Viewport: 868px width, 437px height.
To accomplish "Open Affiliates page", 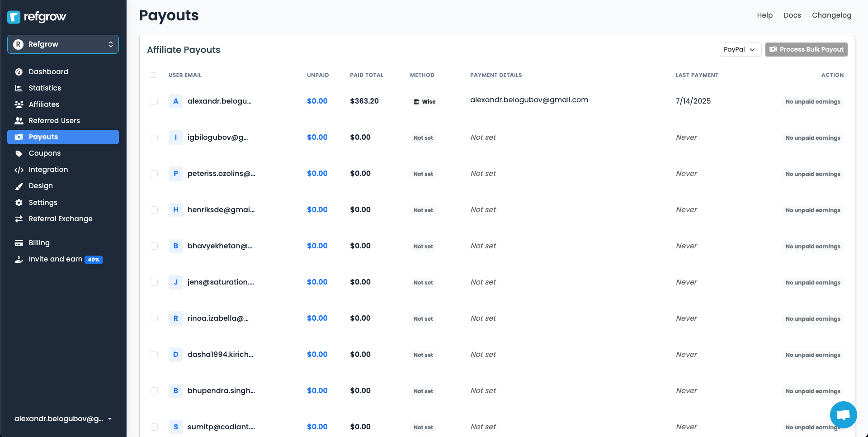I will click(x=63, y=104).
